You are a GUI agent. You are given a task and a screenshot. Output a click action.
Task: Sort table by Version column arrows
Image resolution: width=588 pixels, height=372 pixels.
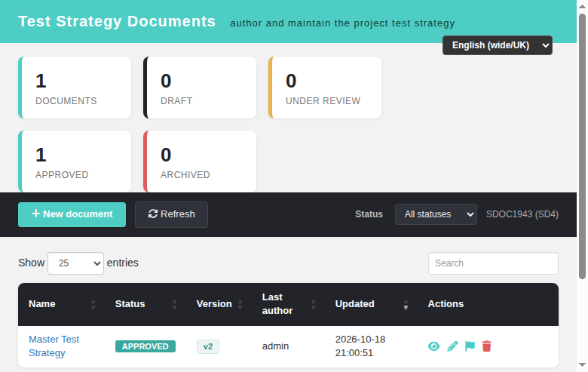coord(240,304)
